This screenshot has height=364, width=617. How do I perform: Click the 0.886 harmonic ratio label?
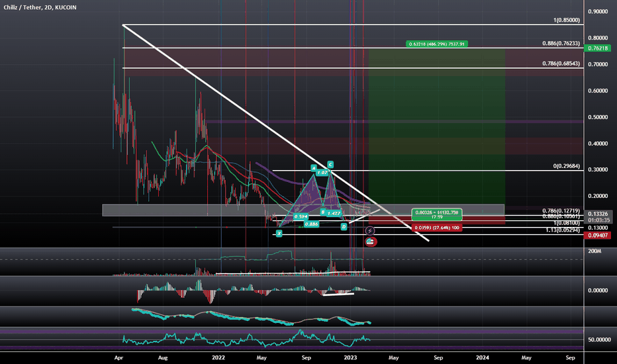click(311, 224)
